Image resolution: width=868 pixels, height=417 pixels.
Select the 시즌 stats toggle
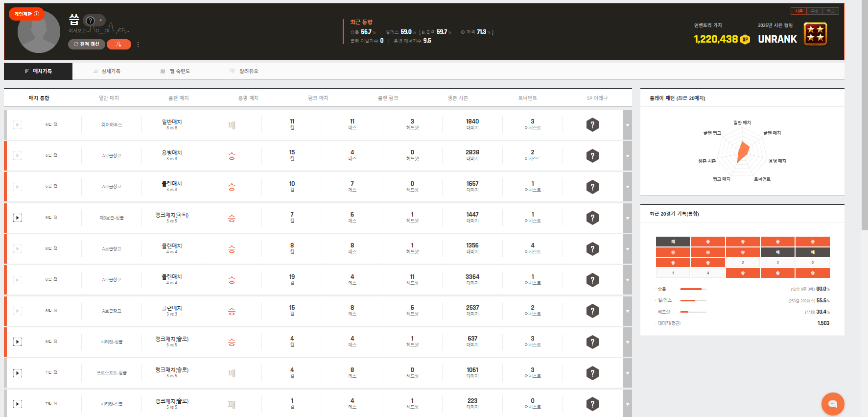click(x=798, y=11)
